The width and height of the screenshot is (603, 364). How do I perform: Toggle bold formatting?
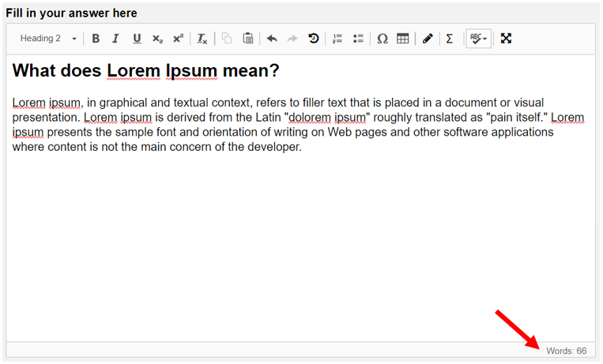tap(96, 39)
